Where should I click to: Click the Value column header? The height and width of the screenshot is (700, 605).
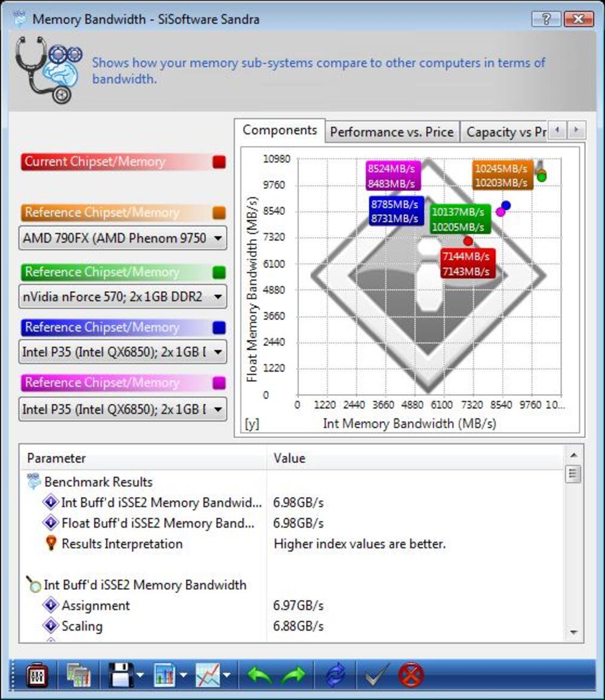(416, 458)
